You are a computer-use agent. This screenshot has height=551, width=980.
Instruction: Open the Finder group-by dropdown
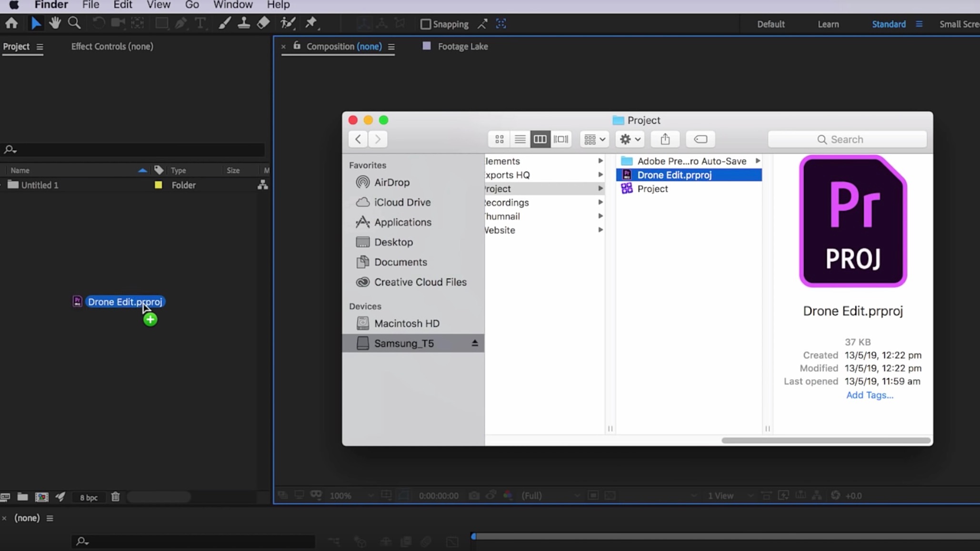pyautogui.click(x=594, y=139)
